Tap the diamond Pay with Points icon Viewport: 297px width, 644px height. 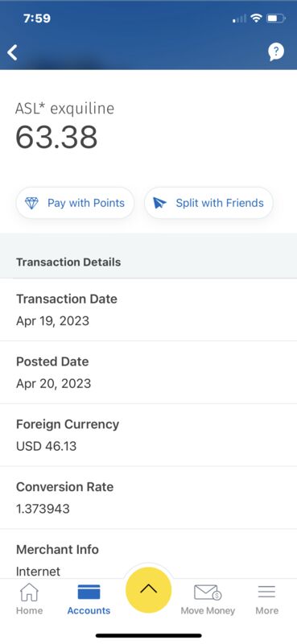click(31, 203)
